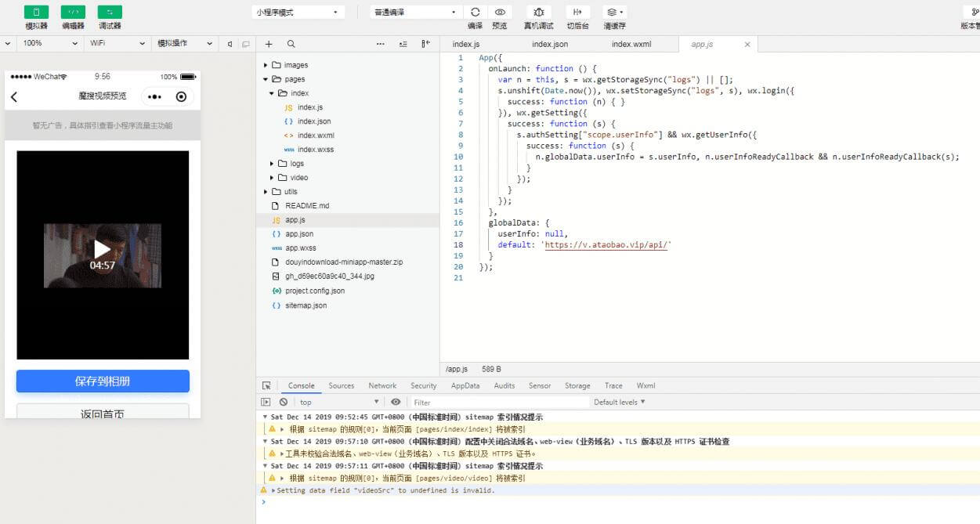Toggle the editor (编辑器) panel
980x524 pixels.
[73, 13]
